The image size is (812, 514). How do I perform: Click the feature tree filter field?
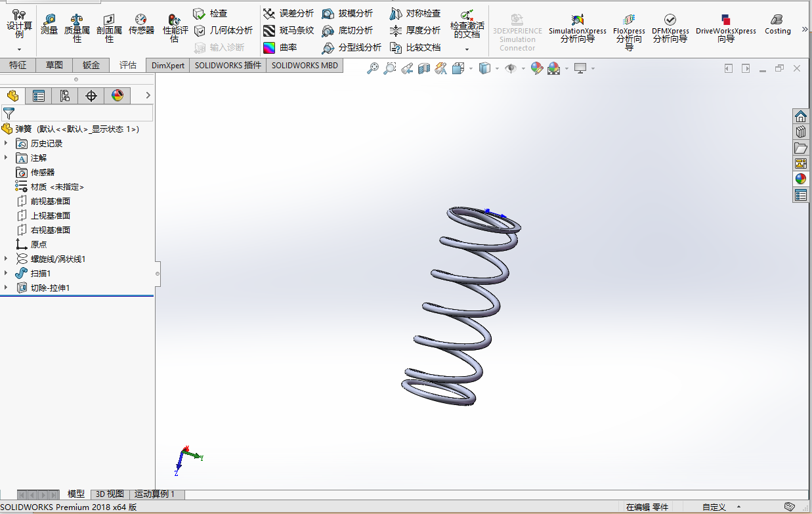point(77,114)
